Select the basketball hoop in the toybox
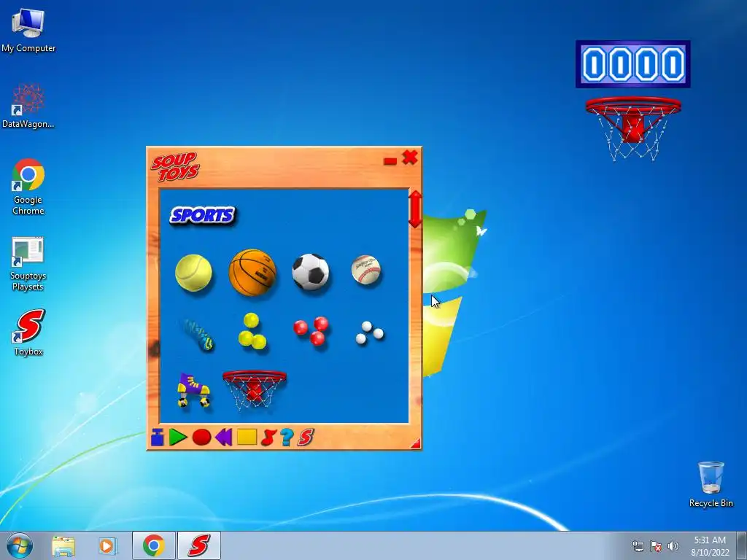The height and width of the screenshot is (560, 747). click(255, 390)
